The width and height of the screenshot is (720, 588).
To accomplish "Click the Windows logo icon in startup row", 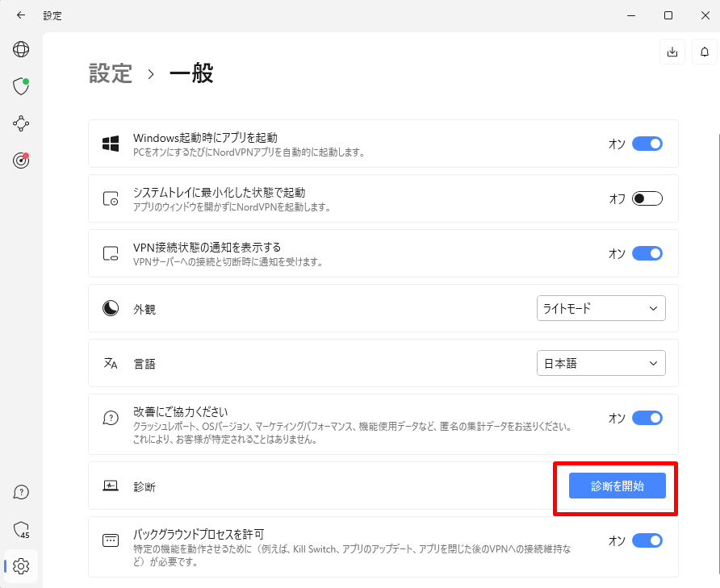I will (x=111, y=144).
